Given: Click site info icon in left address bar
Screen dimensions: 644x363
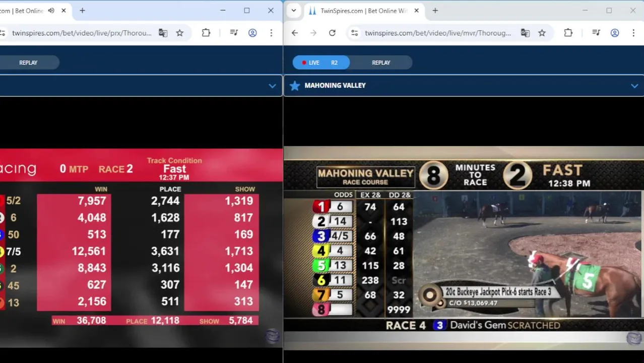Looking at the screenshot, I should (x=3, y=33).
